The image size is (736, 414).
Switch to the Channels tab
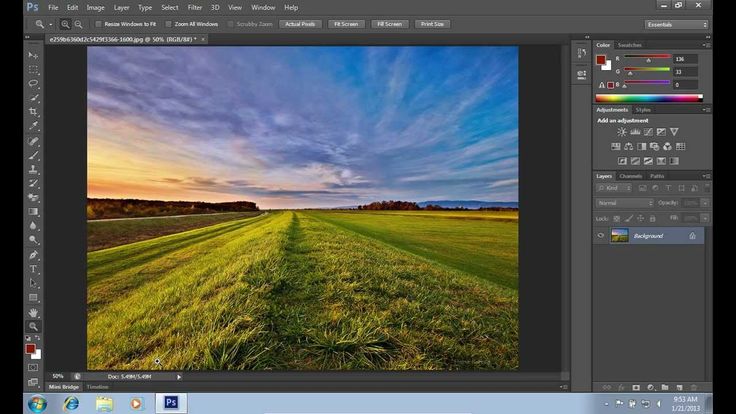point(631,176)
